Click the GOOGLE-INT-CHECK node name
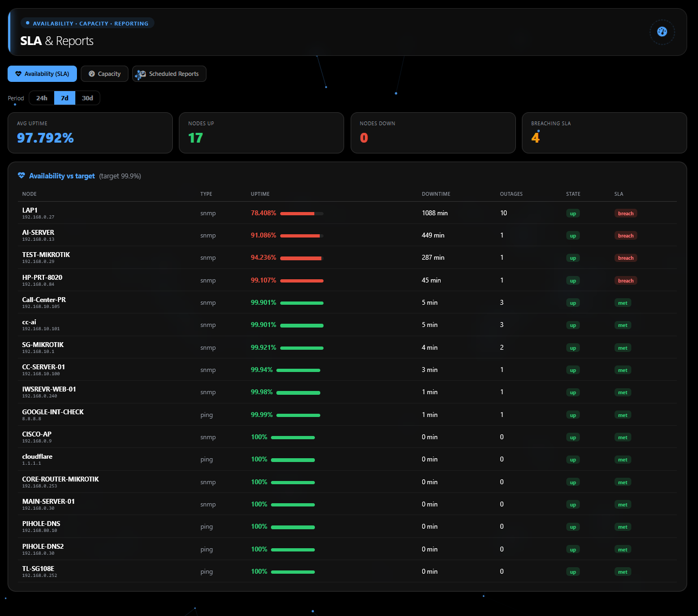The width and height of the screenshot is (698, 616). pos(53,412)
